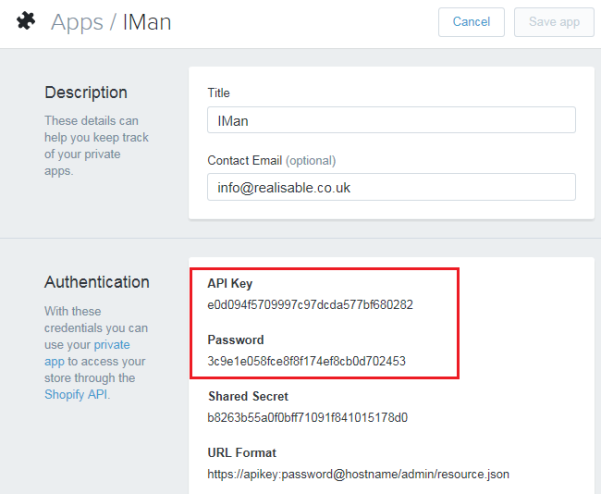The image size is (601, 494).
Task: Focus the Contact Email input field
Action: (x=391, y=187)
